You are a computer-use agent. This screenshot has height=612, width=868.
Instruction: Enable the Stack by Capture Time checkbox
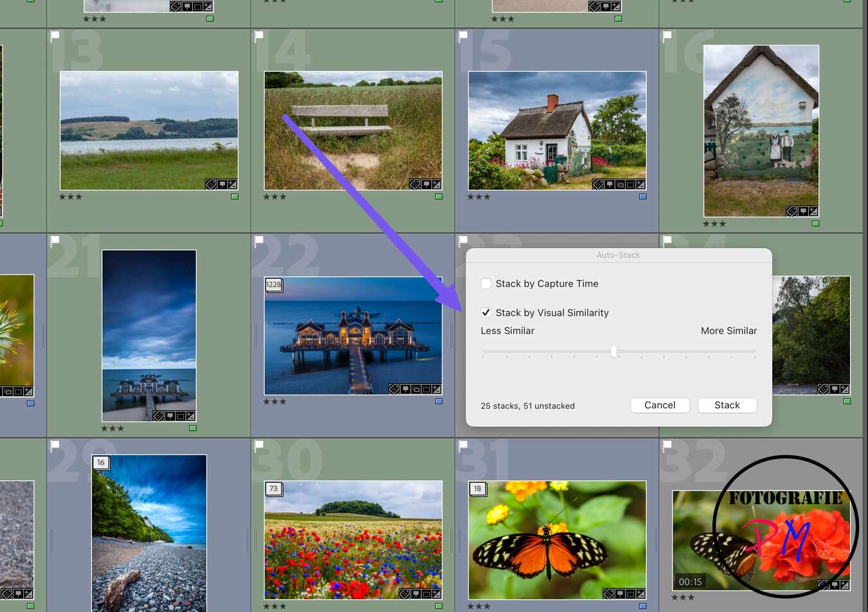pyautogui.click(x=486, y=283)
